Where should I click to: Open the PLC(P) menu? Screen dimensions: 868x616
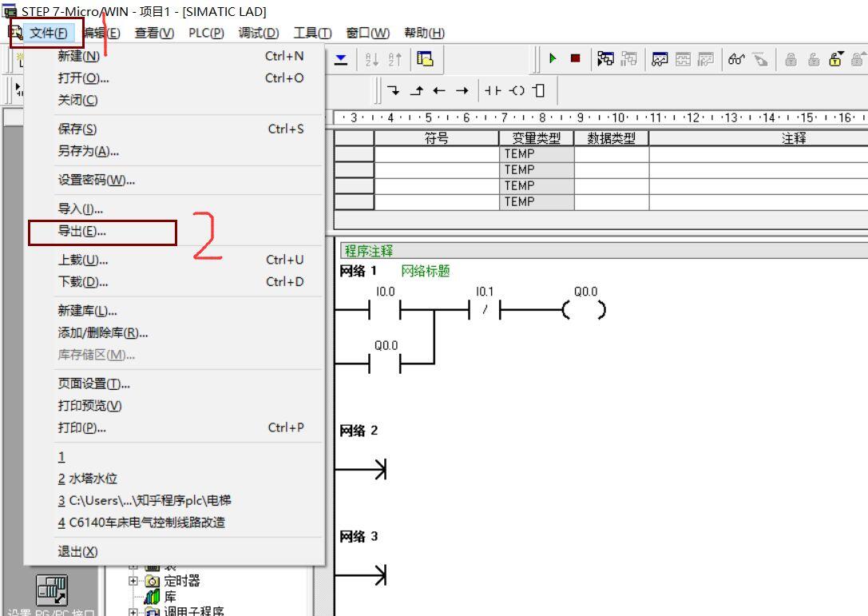(206, 33)
